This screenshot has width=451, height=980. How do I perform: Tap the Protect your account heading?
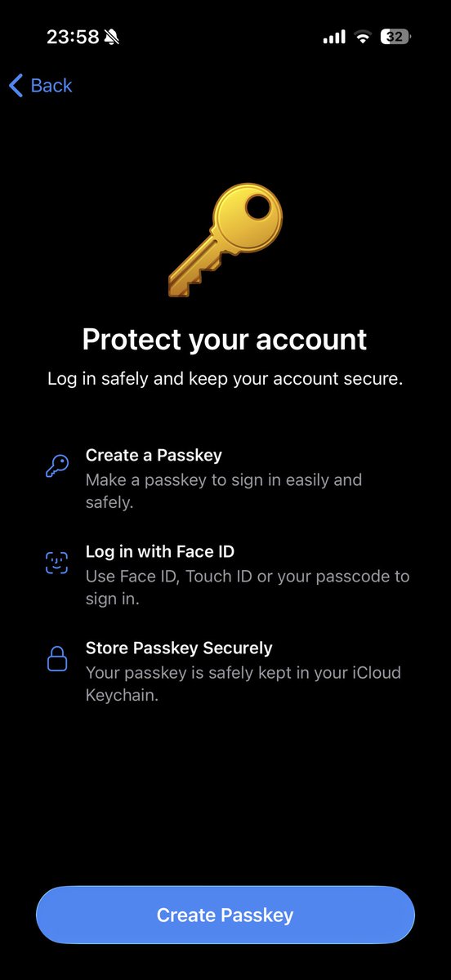point(225,339)
